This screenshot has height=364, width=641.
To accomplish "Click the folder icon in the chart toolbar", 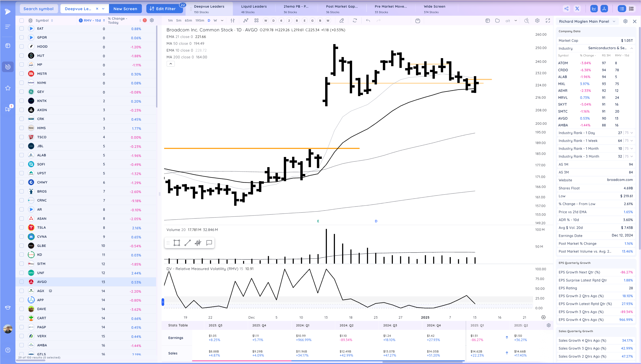I will [x=497, y=21].
